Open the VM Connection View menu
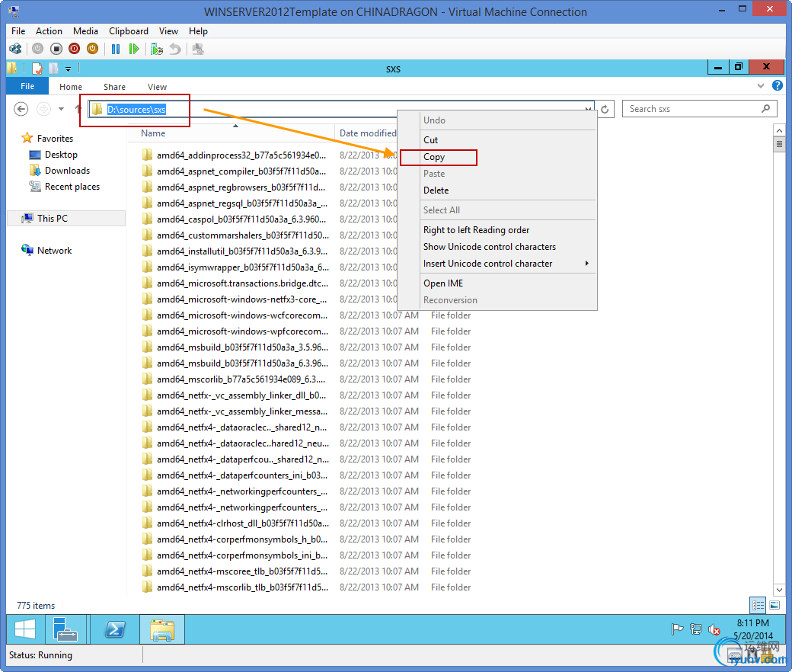792x672 pixels. [168, 30]
